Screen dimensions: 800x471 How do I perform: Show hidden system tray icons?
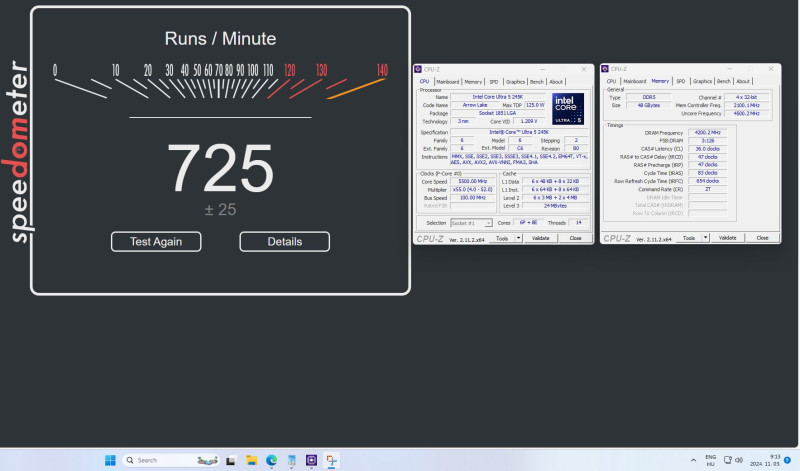click(x=693, y=460)
